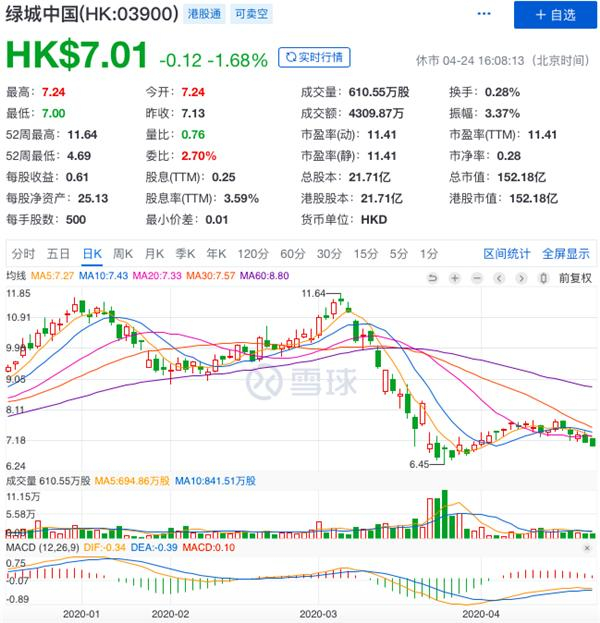Screen dimensions: 600x623
Task: Click the MA60:8.80 moving average label
Action: click(x=264, y=276)
